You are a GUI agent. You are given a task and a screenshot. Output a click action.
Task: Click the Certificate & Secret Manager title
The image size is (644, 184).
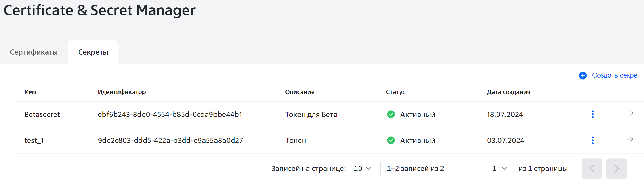click(x=100, y=10)
